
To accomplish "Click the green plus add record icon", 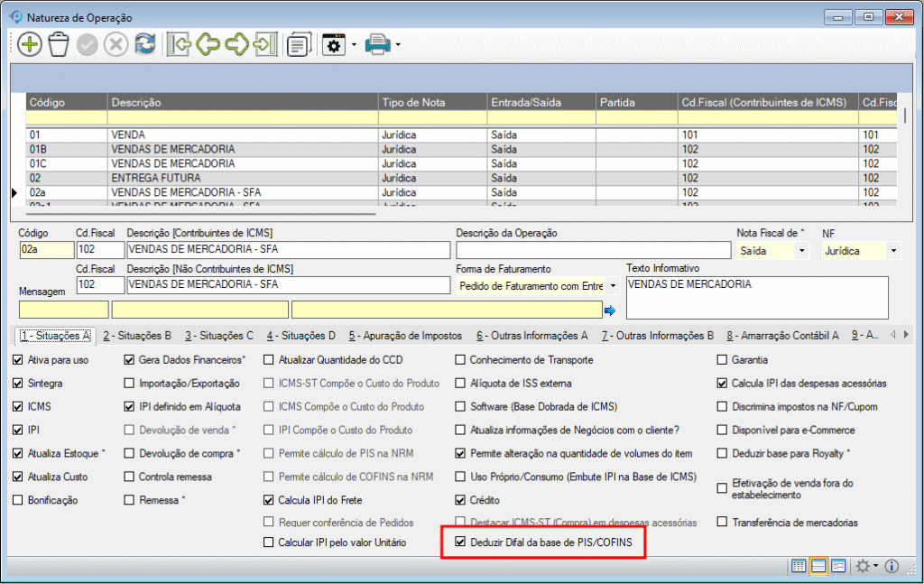I will [x=30, y=44].
